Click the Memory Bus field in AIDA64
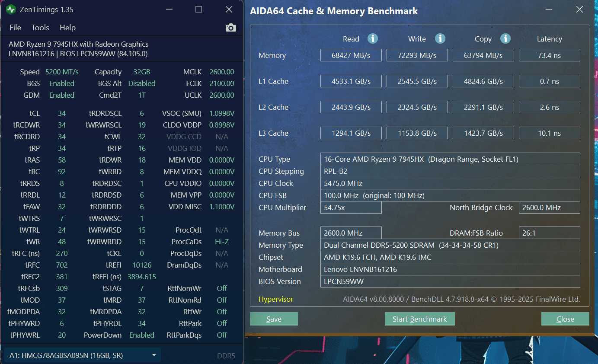This screenshot has height=364, width=598. [x=351, y=233]
